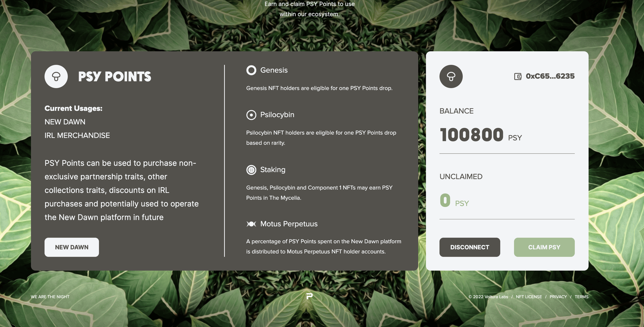Viewport: 644px width, 327px height.
Task: Open the TERMS footer link
Action: [581, 297]
